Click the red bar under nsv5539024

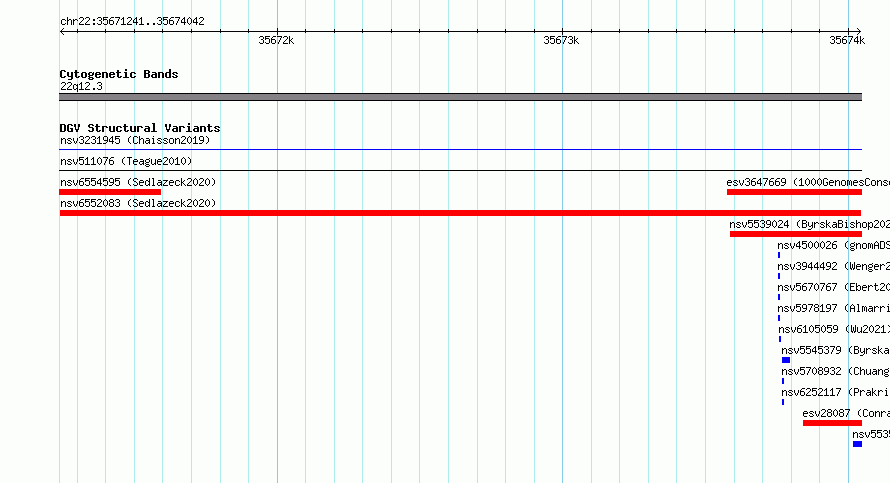[x=796, y=234]
